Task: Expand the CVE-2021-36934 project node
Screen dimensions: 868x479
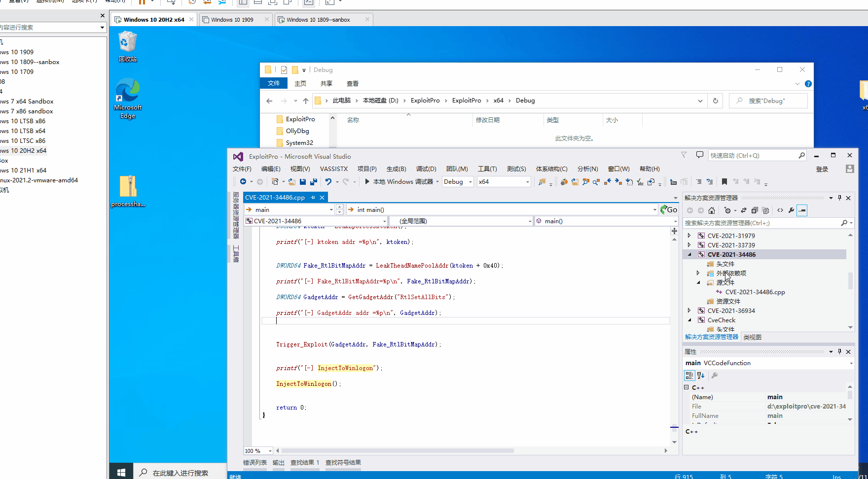Action: tap(689, 310)
